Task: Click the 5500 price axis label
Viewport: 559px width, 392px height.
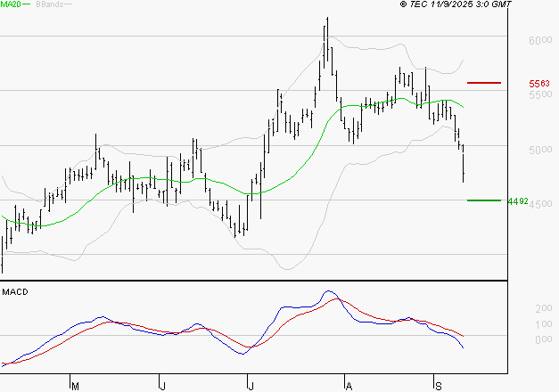Action: tap(539, 95)
